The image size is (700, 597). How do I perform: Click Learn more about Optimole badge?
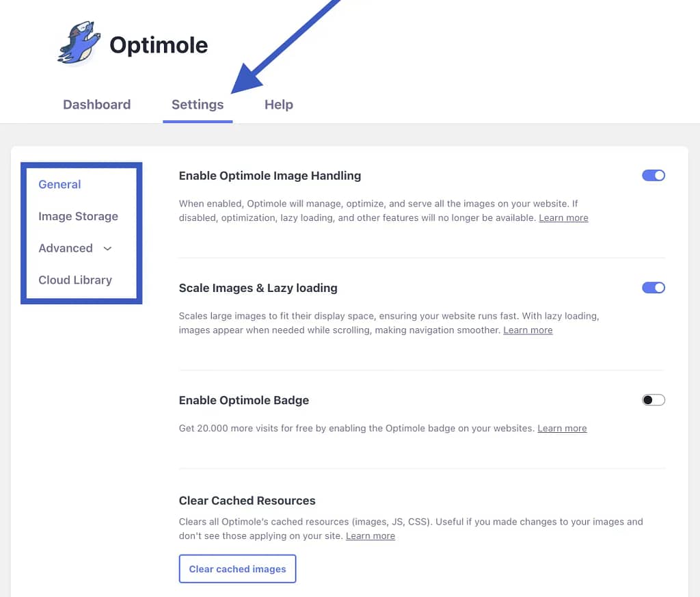(x=562, y=428)
